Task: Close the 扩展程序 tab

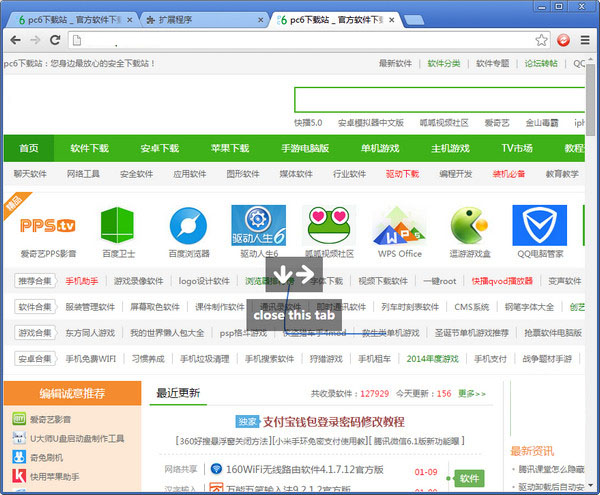Action: click(x=261, y=20)
